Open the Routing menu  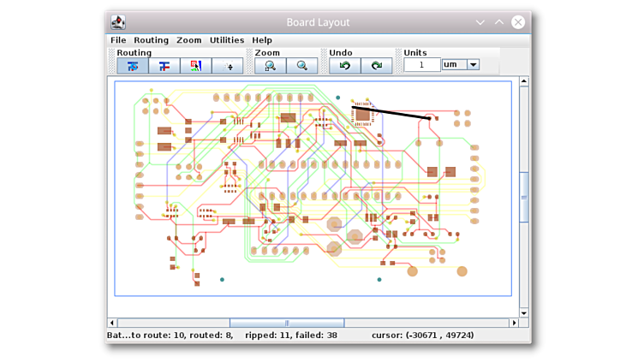click(151, 40)
